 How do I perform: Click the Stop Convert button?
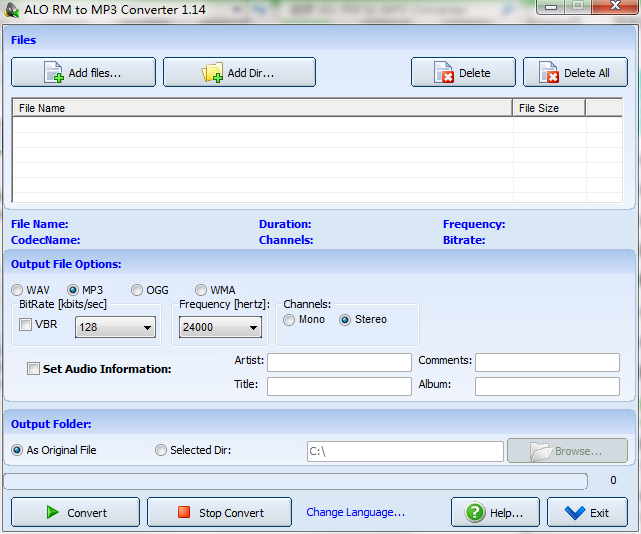pos(220,512)
